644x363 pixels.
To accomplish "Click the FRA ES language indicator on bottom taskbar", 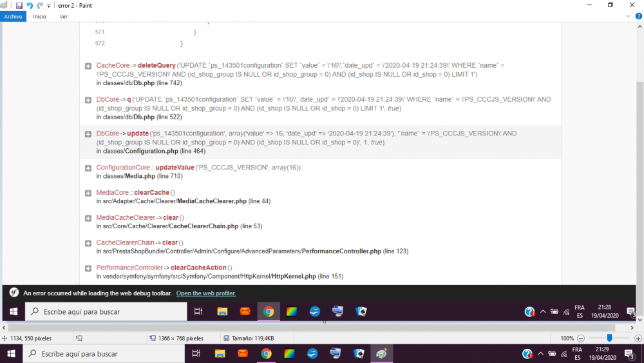I will (x=578, y=353).
